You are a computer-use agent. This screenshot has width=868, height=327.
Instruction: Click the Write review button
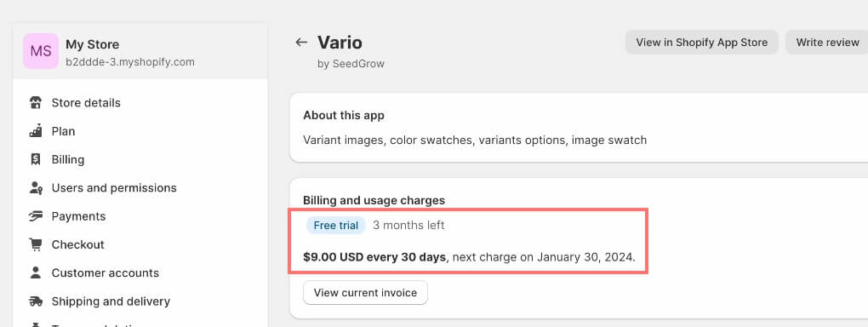click(828, 42)
